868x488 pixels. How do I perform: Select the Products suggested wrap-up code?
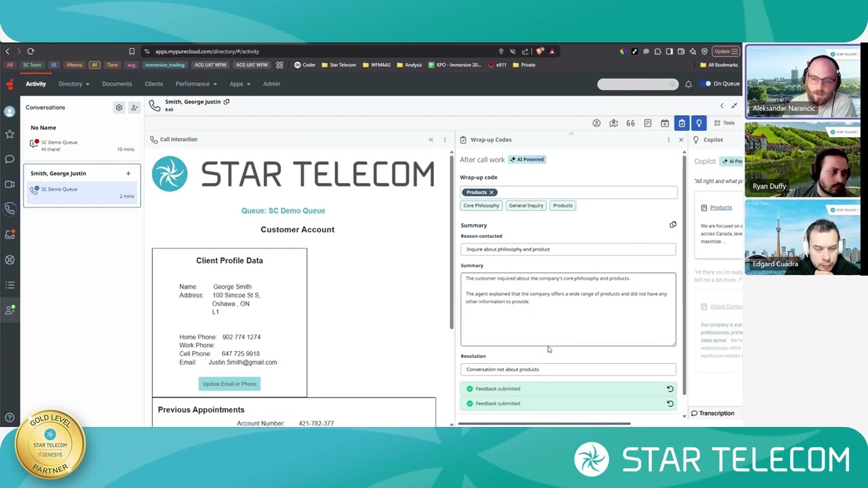coord(563,205)
